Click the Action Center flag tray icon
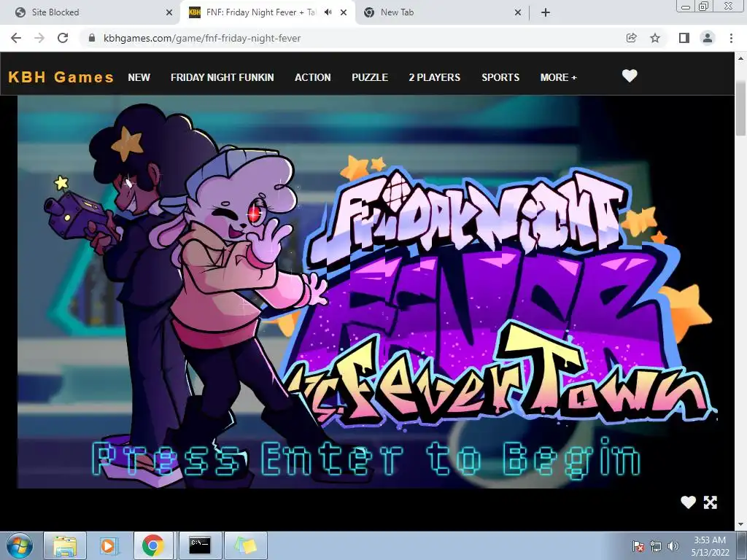Image resolution: width=747 pixels, height=560 pixels. [x=638, y=545]
